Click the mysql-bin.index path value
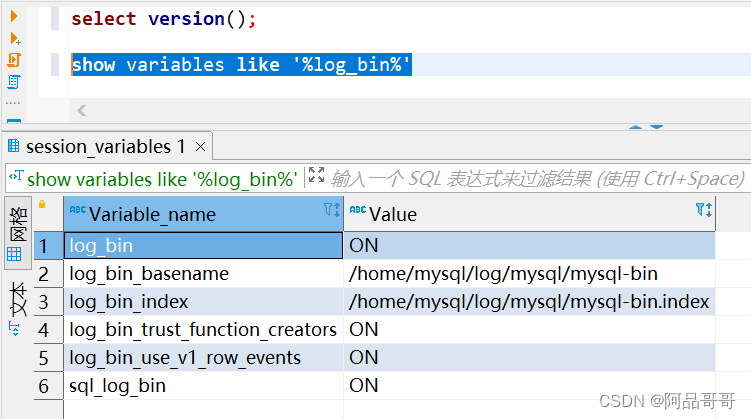The image size is (751, 419). (529, 302)
